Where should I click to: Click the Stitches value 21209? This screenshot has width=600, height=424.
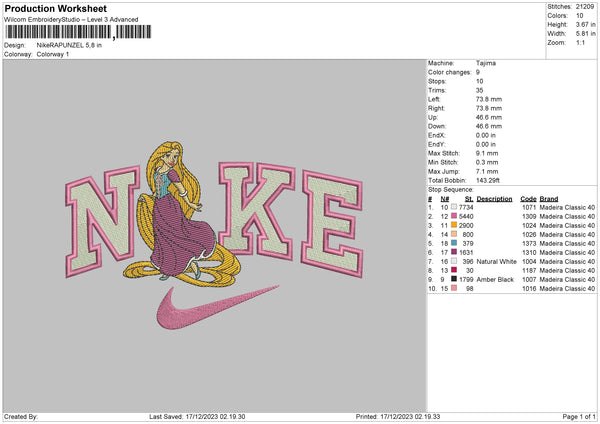[x=585, y=7]
